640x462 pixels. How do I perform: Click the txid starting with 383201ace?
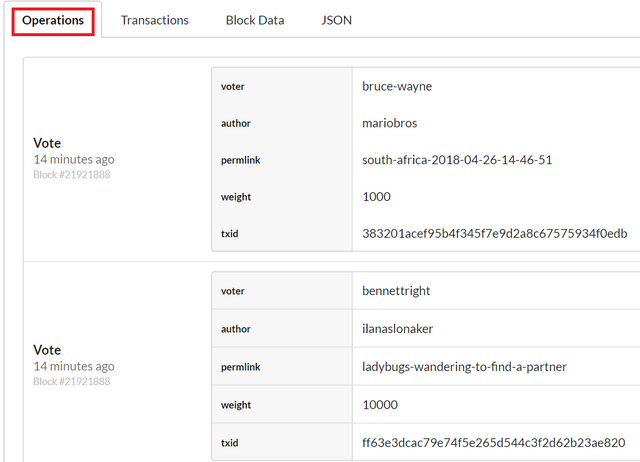click(494, 233)
